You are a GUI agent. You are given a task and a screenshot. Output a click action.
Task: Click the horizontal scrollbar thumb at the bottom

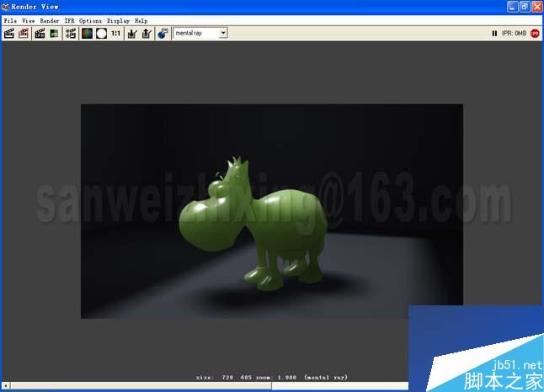(141, 385)
